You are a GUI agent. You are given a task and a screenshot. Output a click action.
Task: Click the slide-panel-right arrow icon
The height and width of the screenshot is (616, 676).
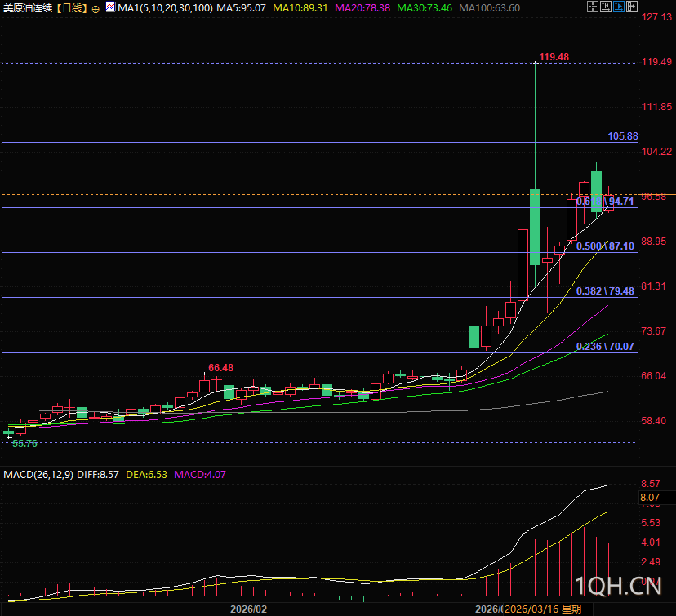point(632,7)
